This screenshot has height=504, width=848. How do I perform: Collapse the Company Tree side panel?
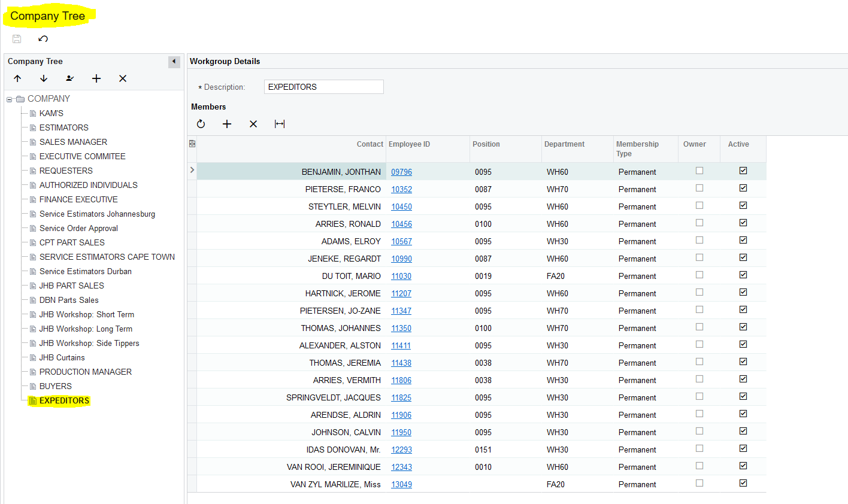(174, 62)
